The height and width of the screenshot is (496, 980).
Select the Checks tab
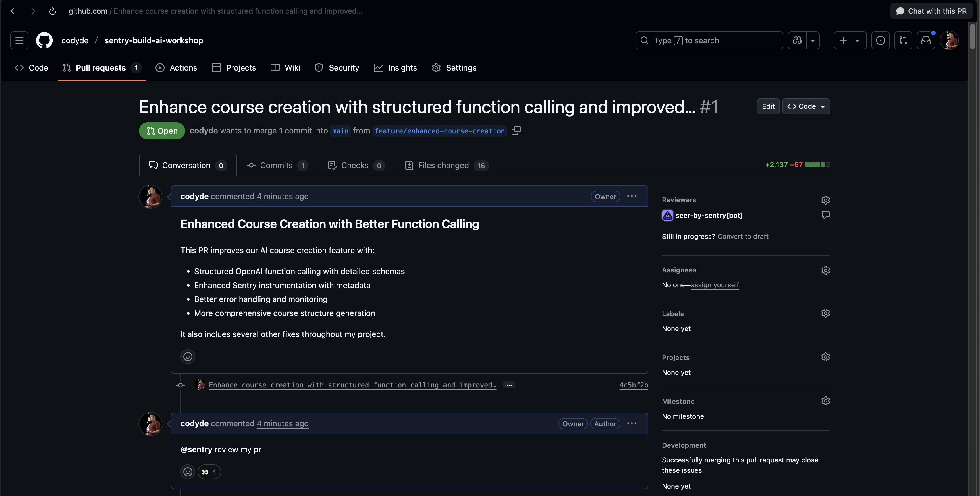(356, 165)
